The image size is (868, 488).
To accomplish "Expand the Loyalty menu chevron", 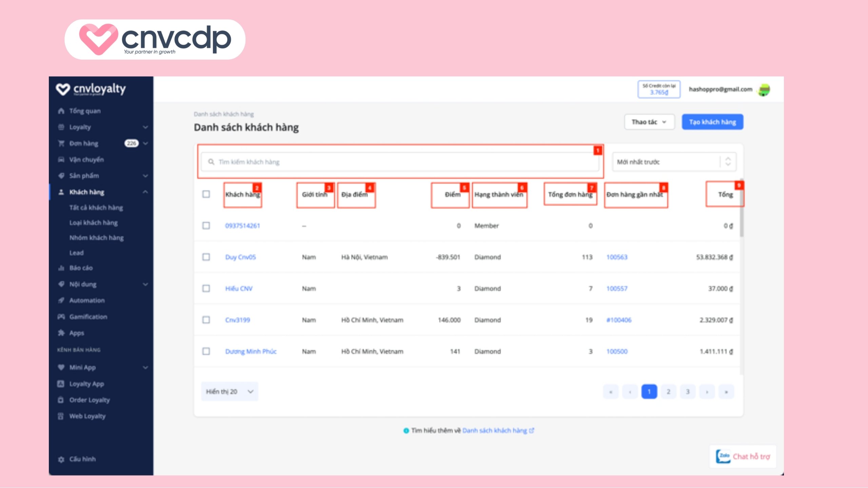I will (145, 127).
